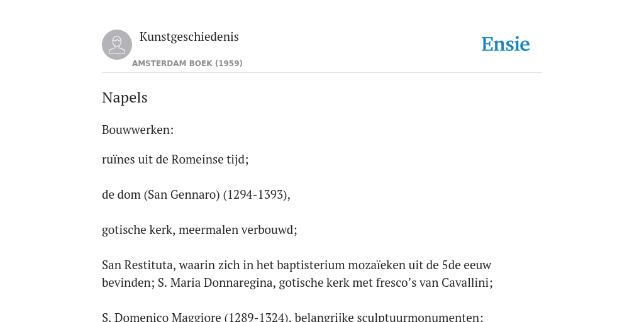The height and width of the screenshot is (322, 644).
Task: Open the Amsterdam Boek (1959) source link
Action: [x=187, y=64]
